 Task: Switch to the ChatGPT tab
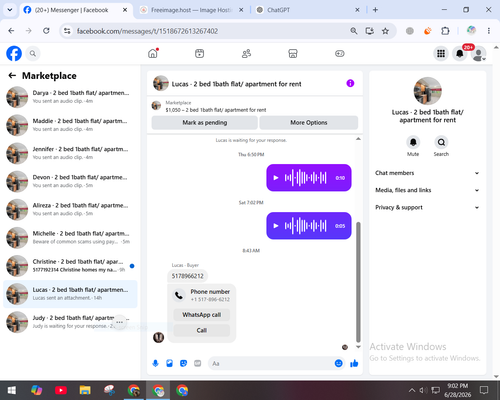[307, 10]
